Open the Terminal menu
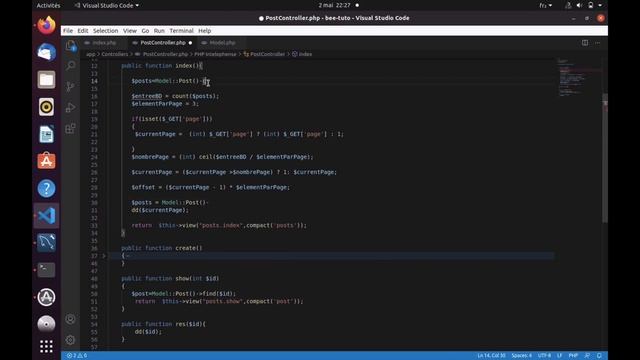Viewport: 640px width, 360px height. coord(181,31)
